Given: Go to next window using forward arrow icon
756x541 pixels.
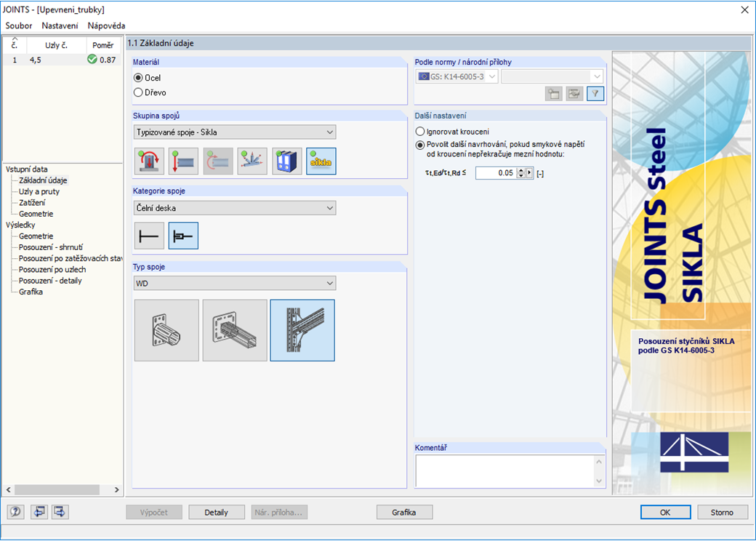Looking at the screenshot, I should pyautogui.click(x=60, y=512).
